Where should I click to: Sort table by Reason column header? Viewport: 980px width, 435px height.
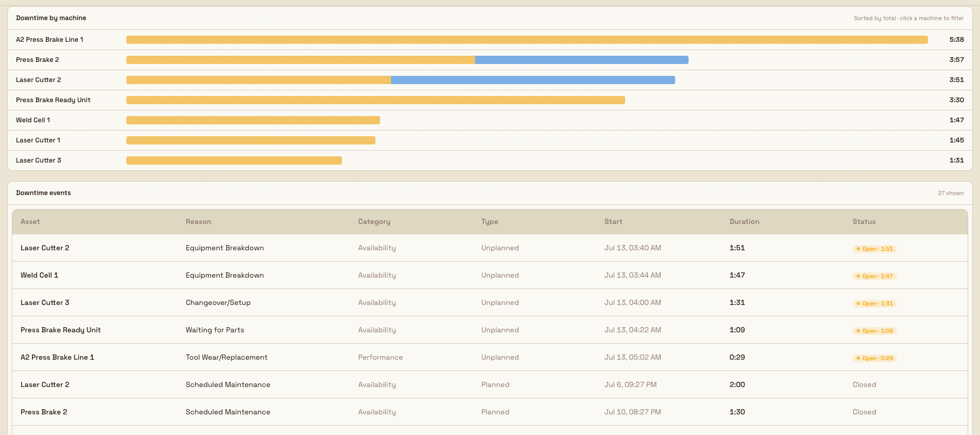199,222
